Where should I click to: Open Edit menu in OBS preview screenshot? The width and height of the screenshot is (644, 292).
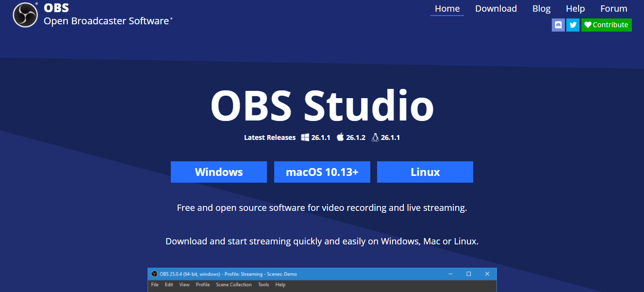tap(169, 285)
